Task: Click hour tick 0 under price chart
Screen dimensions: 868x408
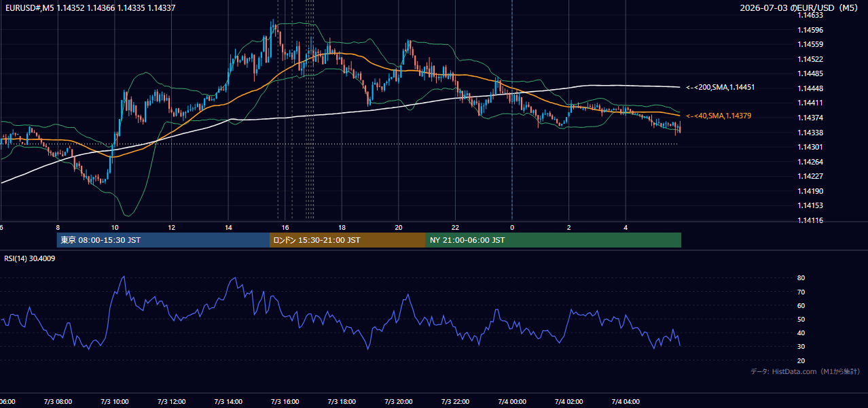Action: click(512, 227)
